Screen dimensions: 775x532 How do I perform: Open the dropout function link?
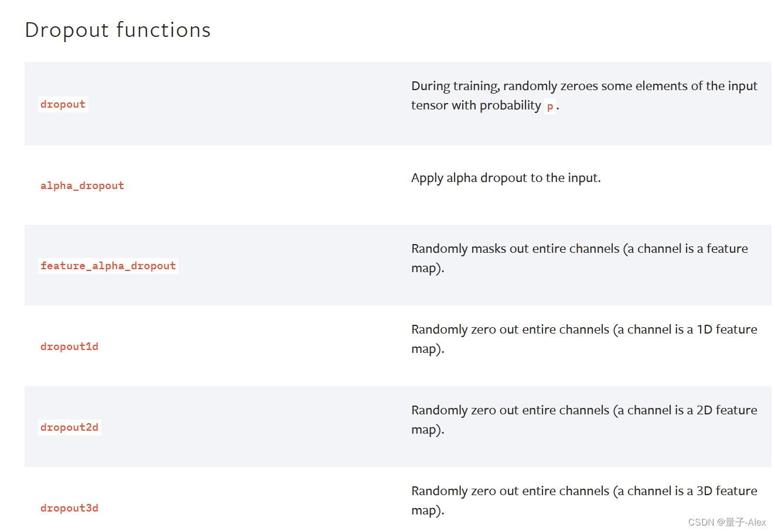coord(63,104)
